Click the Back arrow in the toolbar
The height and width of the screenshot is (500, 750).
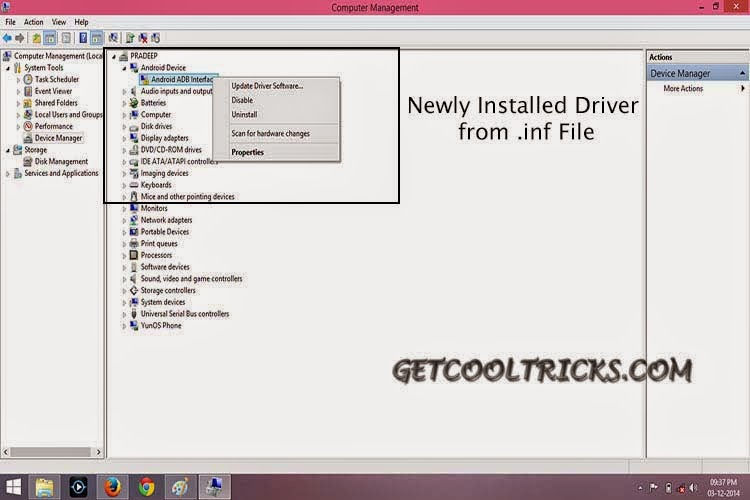click(7, 38)
